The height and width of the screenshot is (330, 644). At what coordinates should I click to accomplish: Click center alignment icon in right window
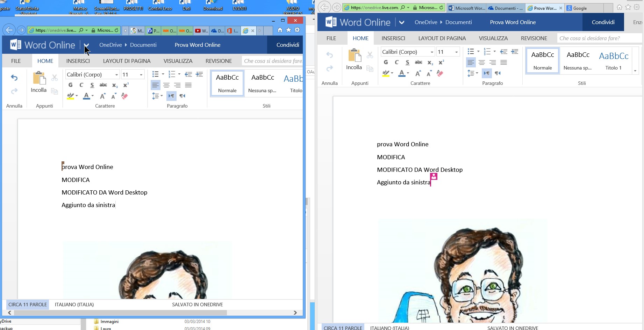click(x=482, y=63)
